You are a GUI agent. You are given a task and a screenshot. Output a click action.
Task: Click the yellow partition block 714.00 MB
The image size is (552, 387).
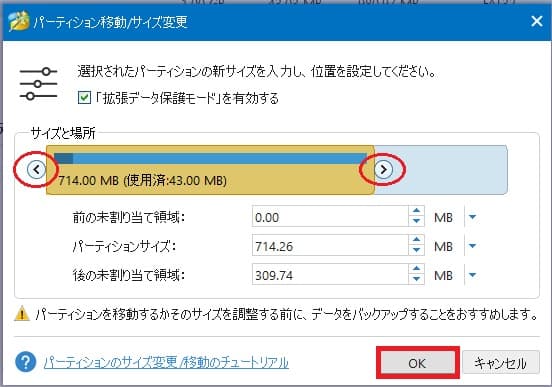point(210,170)
